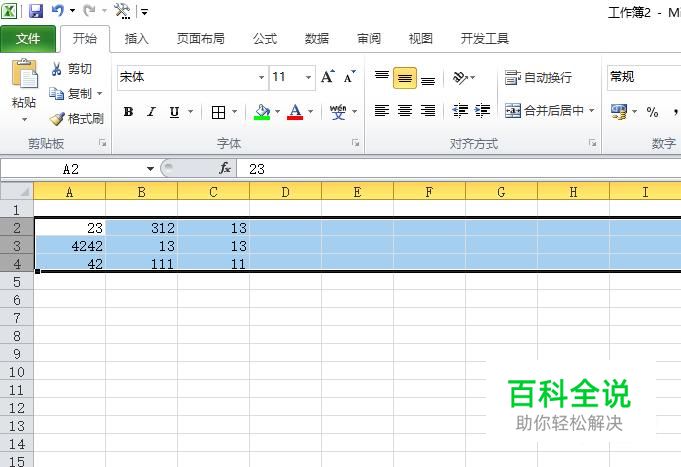Screen dimensions: 681x467
Task: Switch to the 公式 tab
Action: point(265,39)
